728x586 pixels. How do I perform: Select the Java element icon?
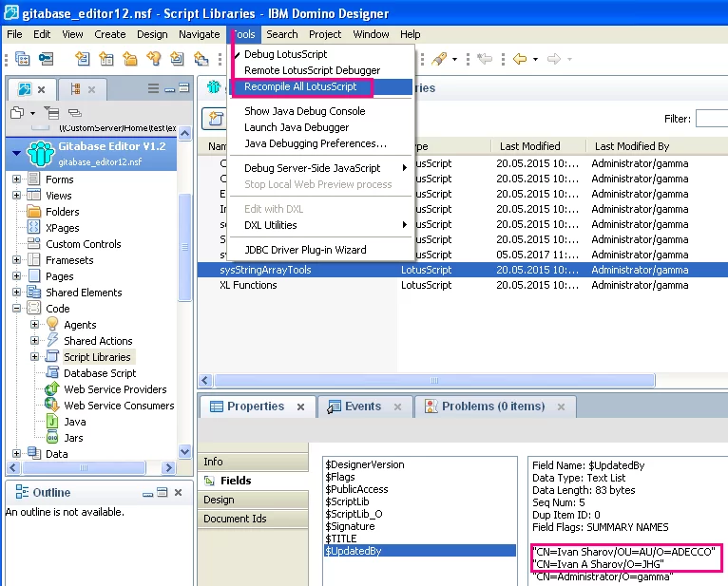52,422
